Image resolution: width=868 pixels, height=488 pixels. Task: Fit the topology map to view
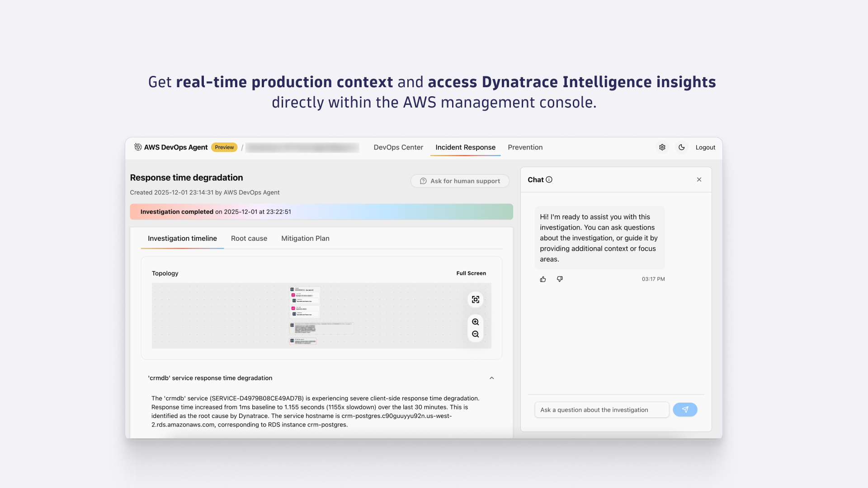(475, 299)
